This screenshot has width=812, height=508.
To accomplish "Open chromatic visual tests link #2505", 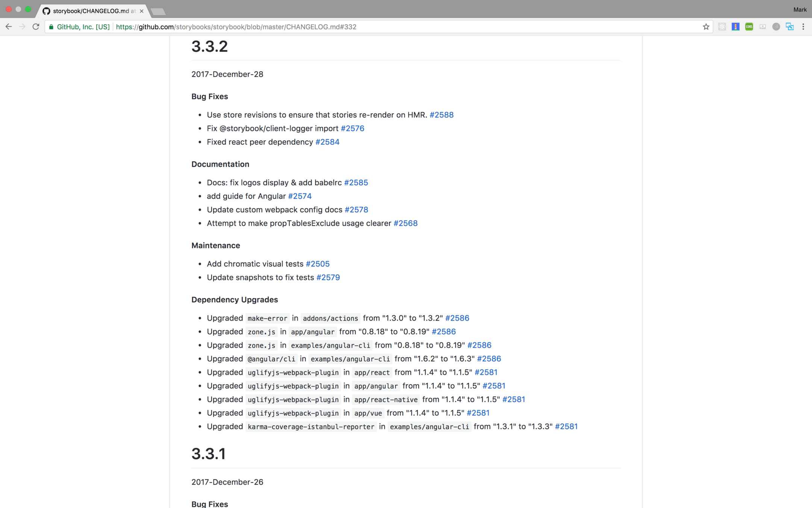I will point(317,264).
